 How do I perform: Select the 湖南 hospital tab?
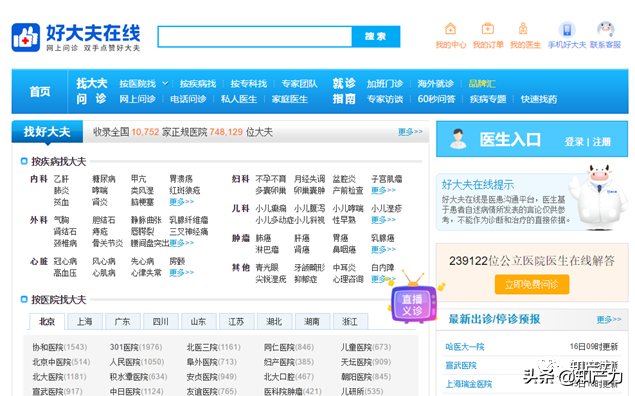click(x=312, y=321)
